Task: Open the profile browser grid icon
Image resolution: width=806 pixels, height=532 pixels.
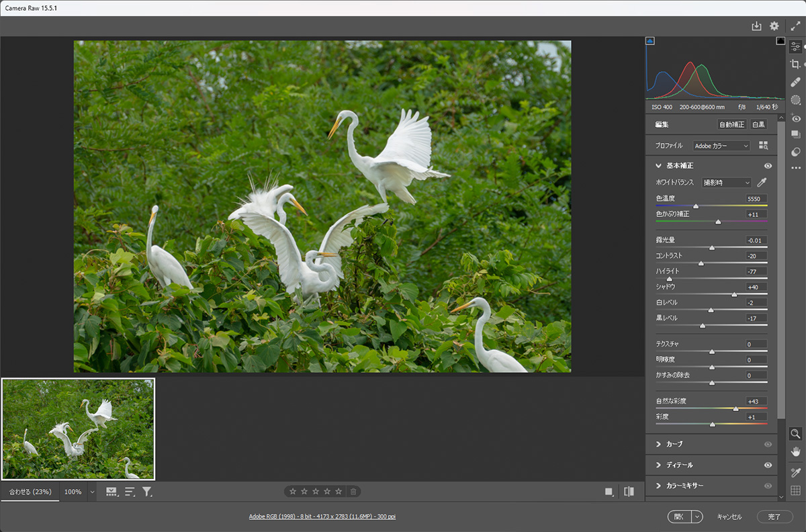Action: pos(763,146)
